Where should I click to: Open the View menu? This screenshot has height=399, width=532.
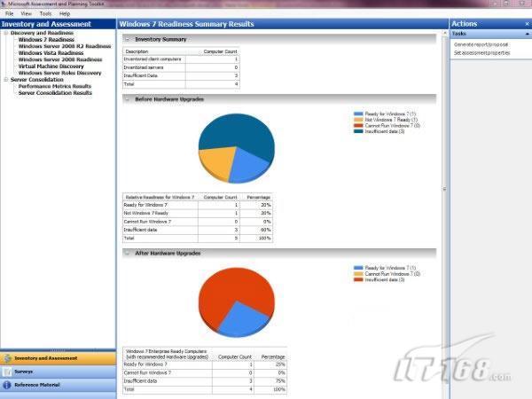[26, 13]
